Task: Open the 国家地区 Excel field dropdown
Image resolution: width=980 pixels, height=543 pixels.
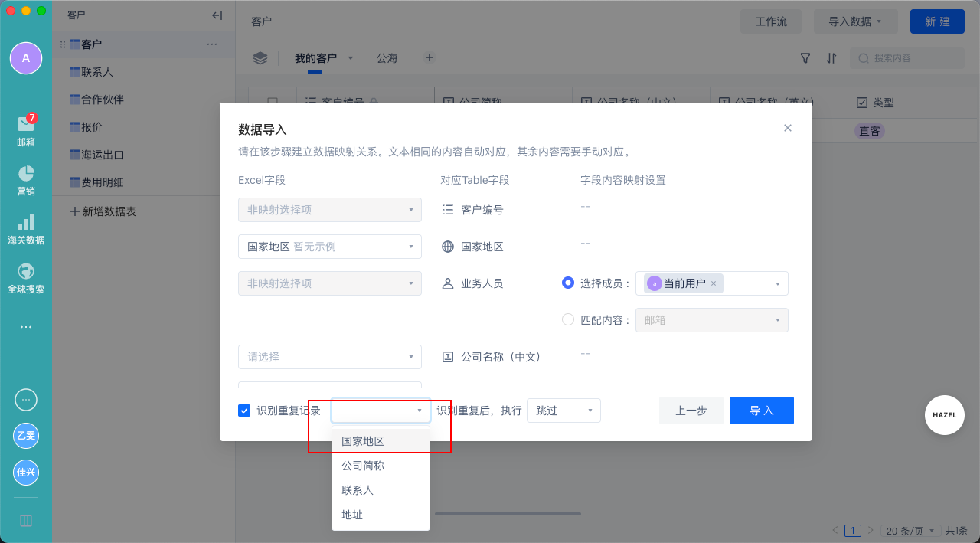Action: 330,247
